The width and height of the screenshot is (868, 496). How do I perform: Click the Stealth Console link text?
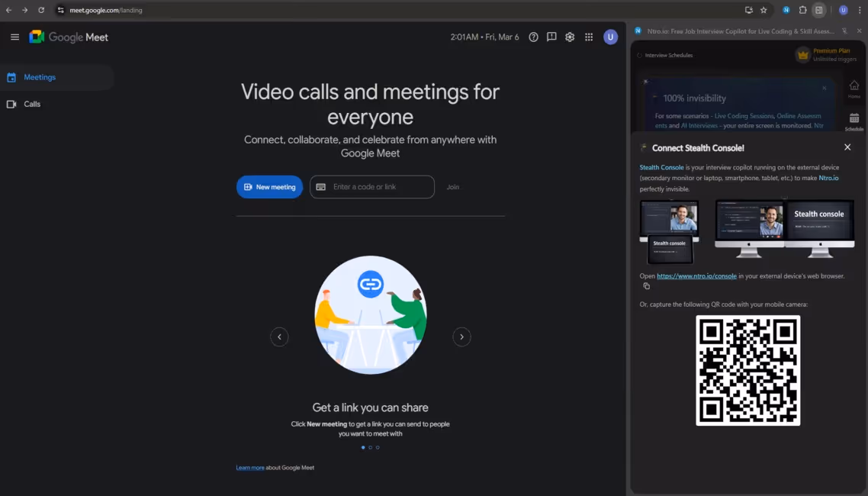[661, 167]
